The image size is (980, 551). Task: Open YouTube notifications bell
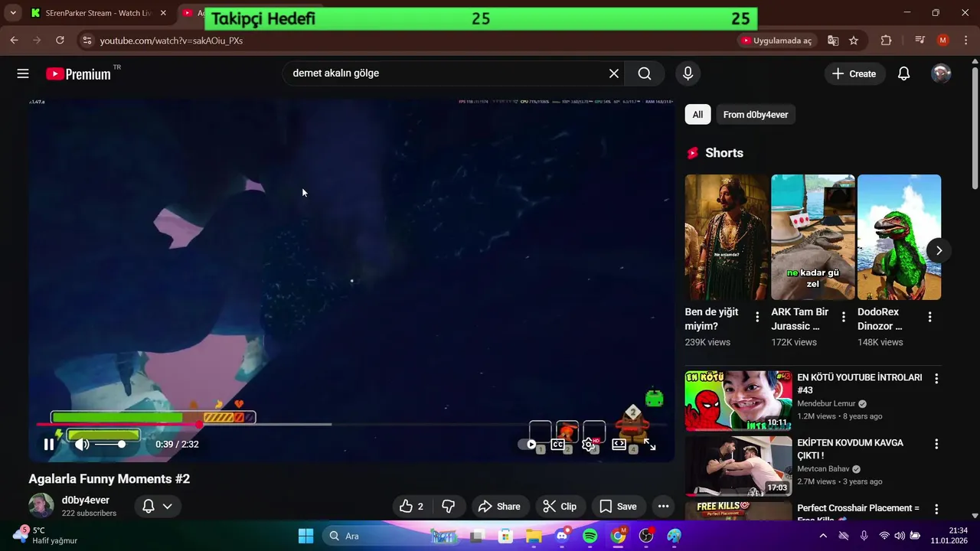coord(903,73)
